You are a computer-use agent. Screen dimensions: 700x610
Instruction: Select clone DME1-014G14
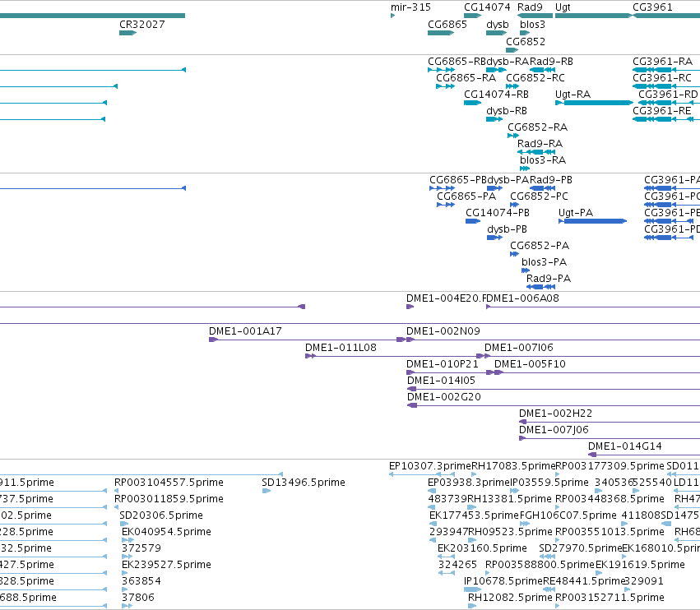pyautogui.click(x=644, y=455)
